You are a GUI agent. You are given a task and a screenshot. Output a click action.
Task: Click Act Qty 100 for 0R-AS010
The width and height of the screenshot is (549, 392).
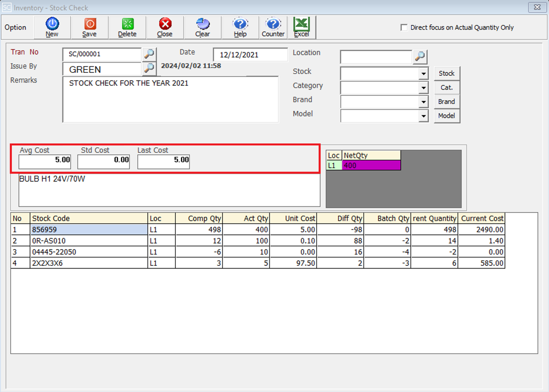(x=246, y=241)
